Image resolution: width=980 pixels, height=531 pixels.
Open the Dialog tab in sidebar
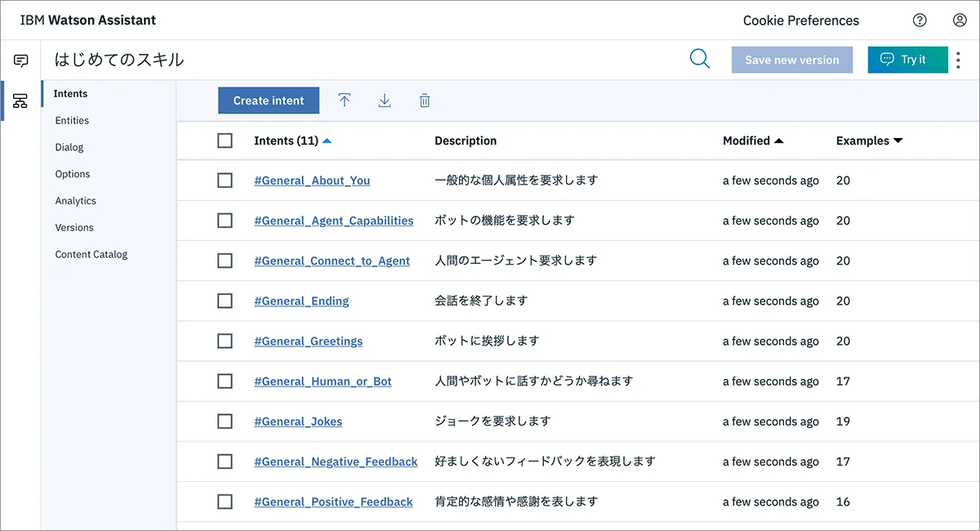pos(69,147)
